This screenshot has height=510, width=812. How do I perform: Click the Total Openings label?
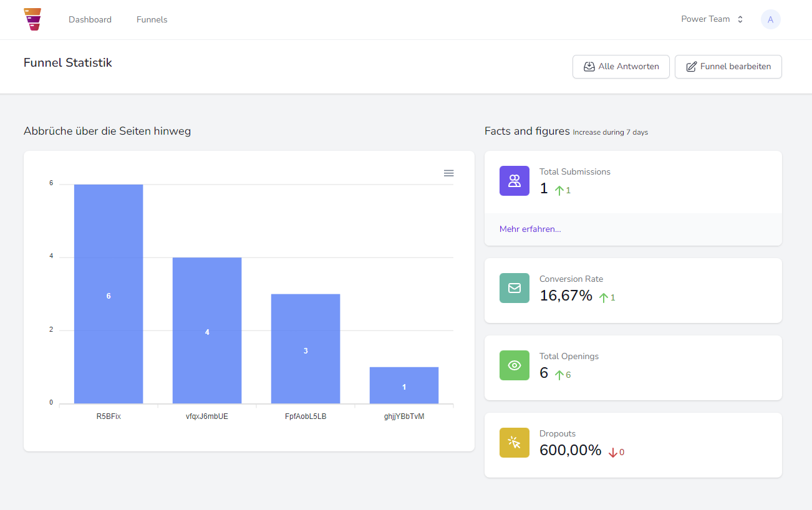point(569,356)
